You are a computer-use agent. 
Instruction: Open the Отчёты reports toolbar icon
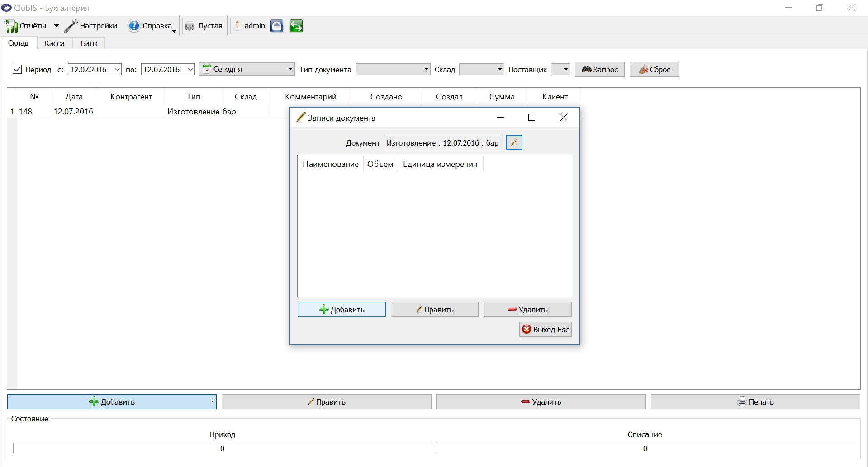click(x=11, y=26)
